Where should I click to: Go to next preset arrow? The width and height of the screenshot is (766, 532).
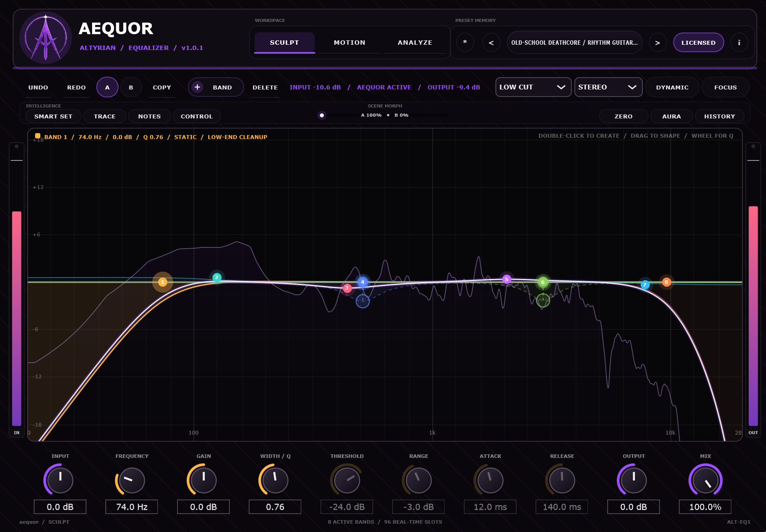click(657, 43)
